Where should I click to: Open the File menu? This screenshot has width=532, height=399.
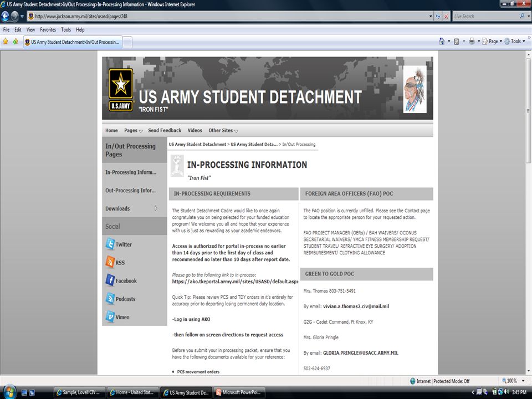pyautogui.click(x=6, y=29)
